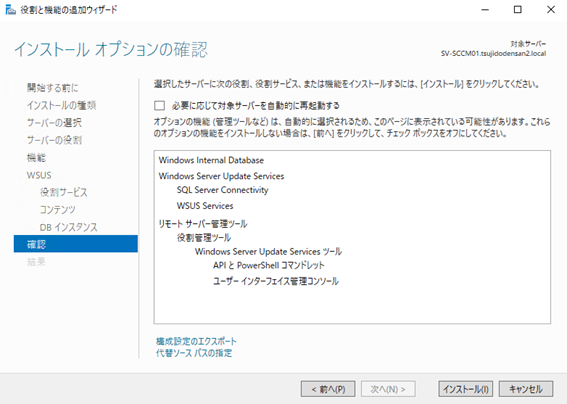This screenshot has height=404, width=567.
Task: Select 役割管理ツール entry
Action: tap(204, 238)
